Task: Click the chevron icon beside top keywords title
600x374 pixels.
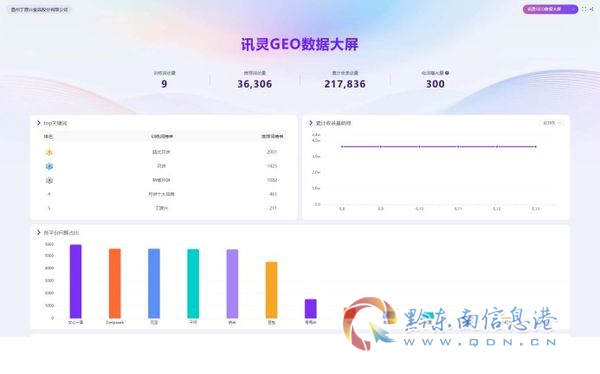Action: pyautogui.click(x=38, y=123)
